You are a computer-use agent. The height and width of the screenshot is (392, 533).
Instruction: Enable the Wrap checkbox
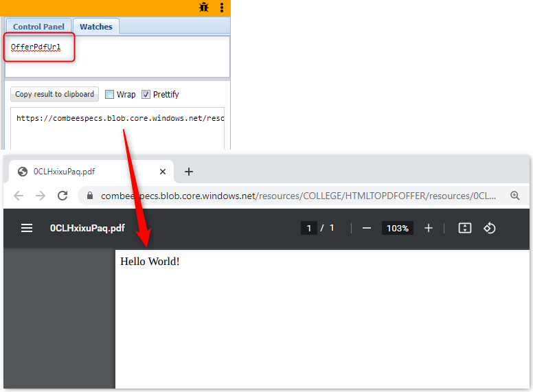click(110, 94)
